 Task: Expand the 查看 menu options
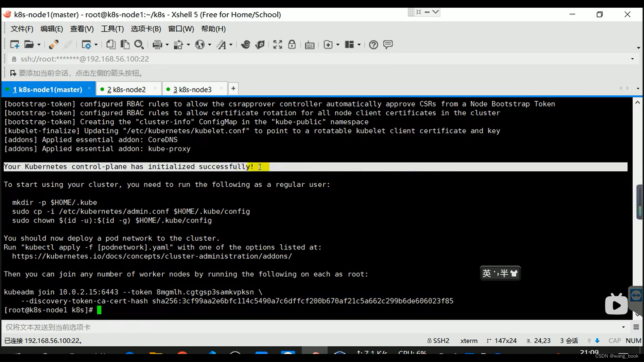[82, 28]
